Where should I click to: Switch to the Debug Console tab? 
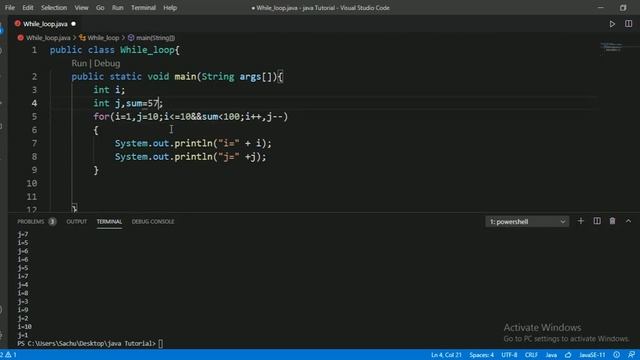click(x=153, y=222)
